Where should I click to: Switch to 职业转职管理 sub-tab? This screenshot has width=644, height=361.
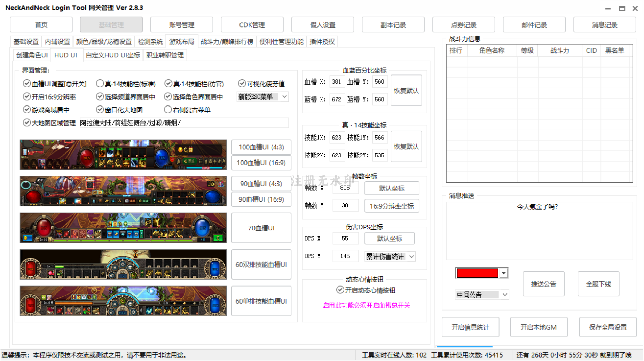[x=165, y=55]
